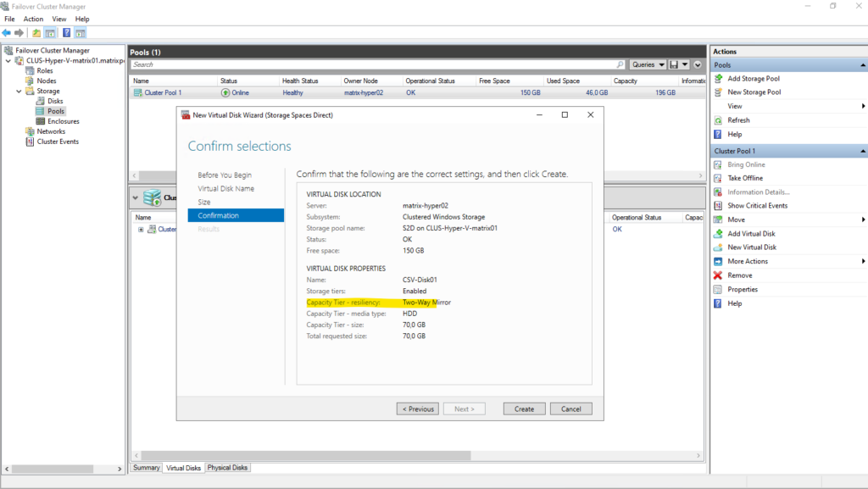Viewport: 868px width, 489px height.
Task: Click the Create button in wizard
Action: (524, 408)
